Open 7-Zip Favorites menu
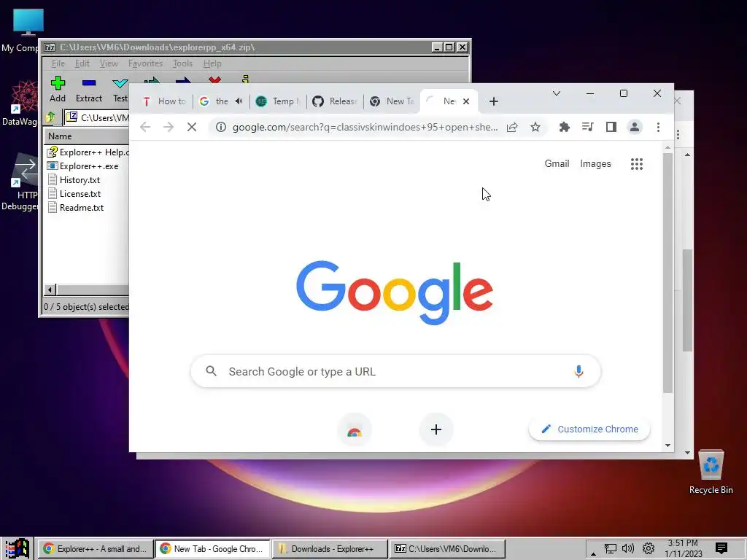 point(145,63)
